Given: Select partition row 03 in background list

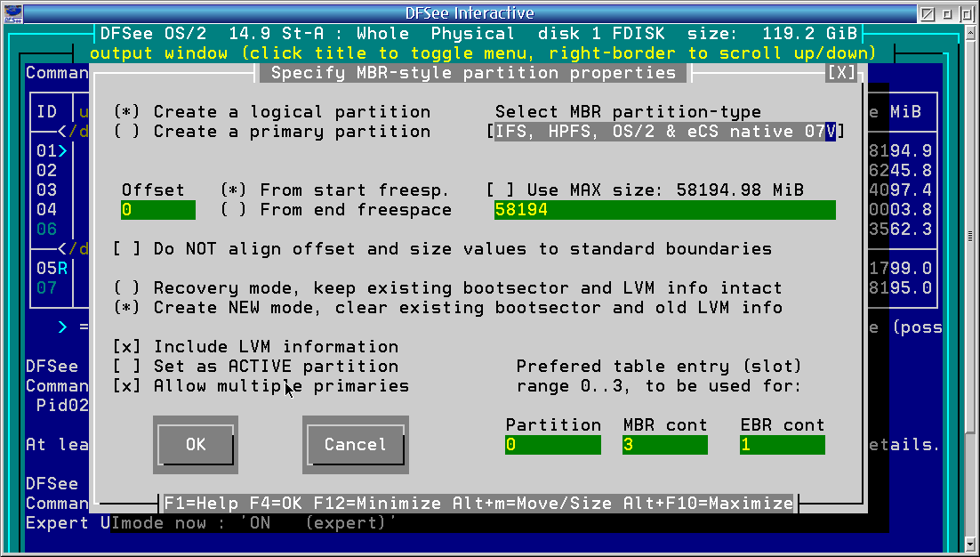Looking at the screenshot, I should point(47,190).
